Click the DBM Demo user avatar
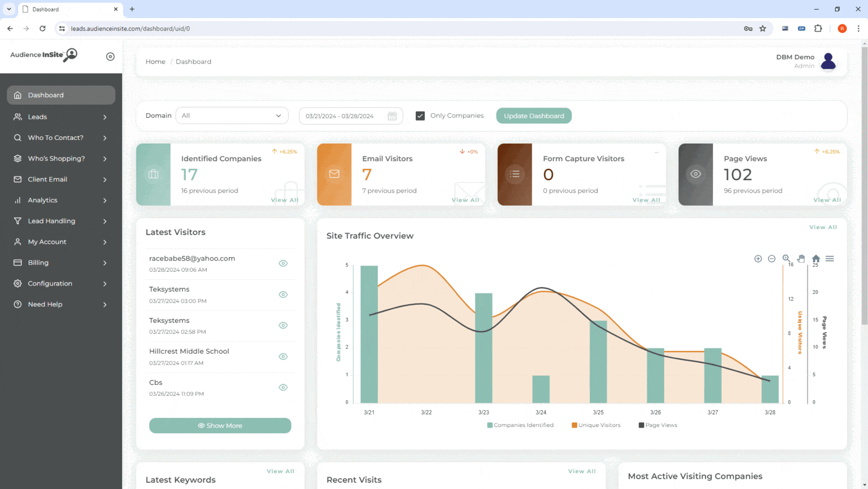868x489 pixels. (x=828, y=61)
